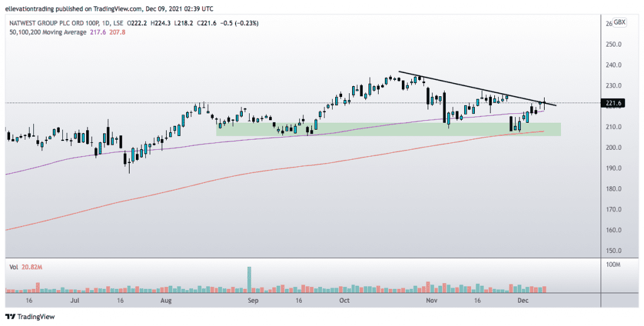
Task: Click the Vol indicator label
Action: [14, 267]
